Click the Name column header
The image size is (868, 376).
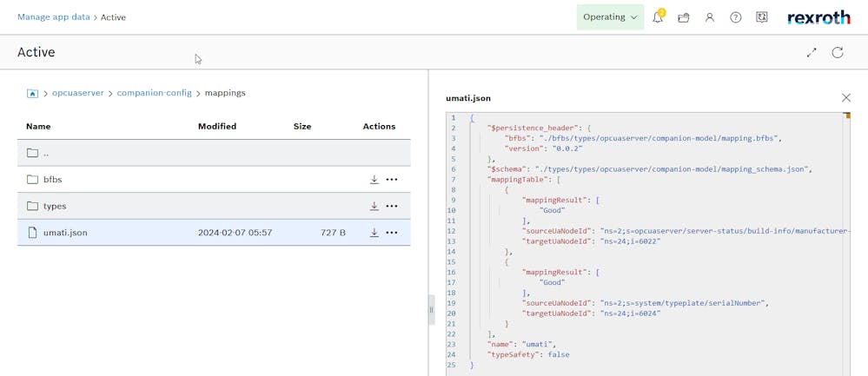pos(38,126)
